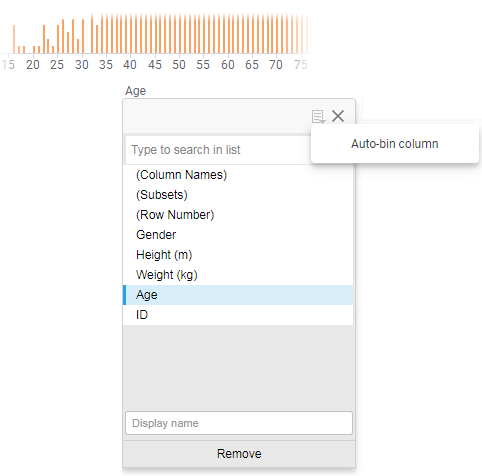Remove the column with the Remove button
Screen dimensions: 482x476
239,454
